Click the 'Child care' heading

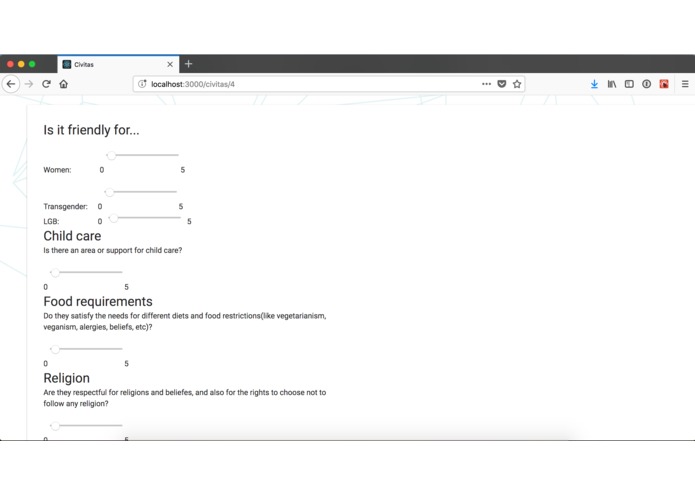click(72, 236)
